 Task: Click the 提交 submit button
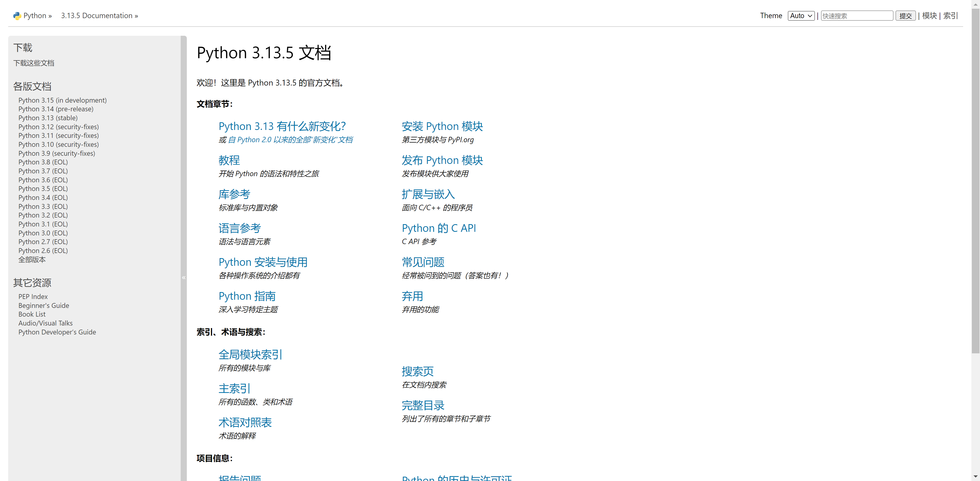click(x=905, y=16)
